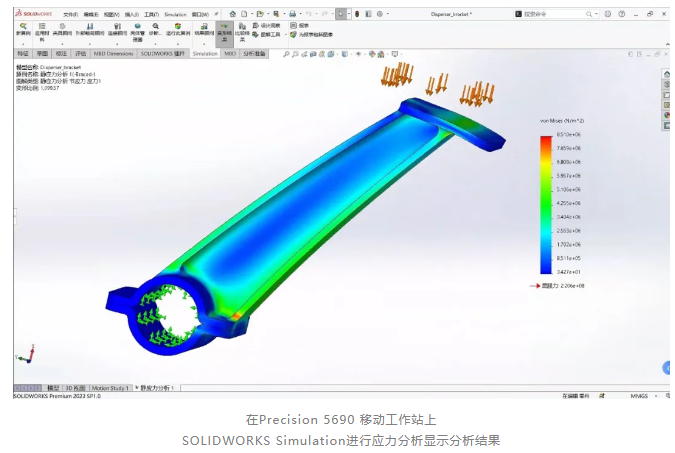675x453 pixels.
Task: Open the 文件(F) File menu
Action: [71, 14]
